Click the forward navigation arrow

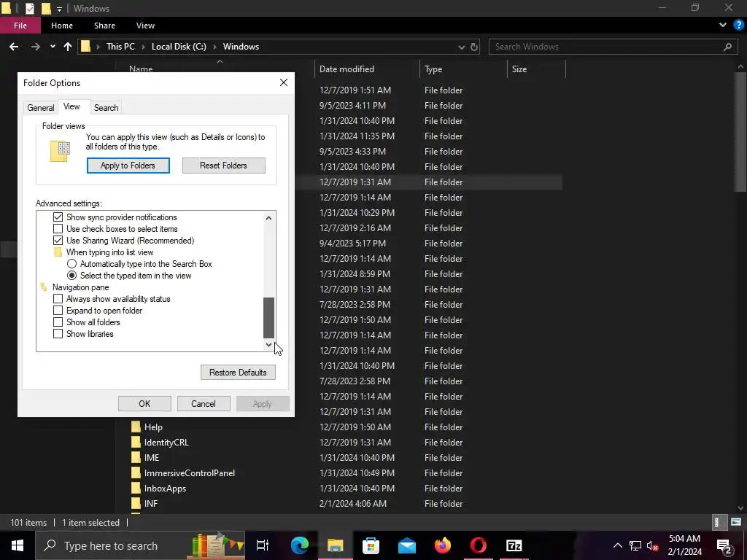coord(35,47)
